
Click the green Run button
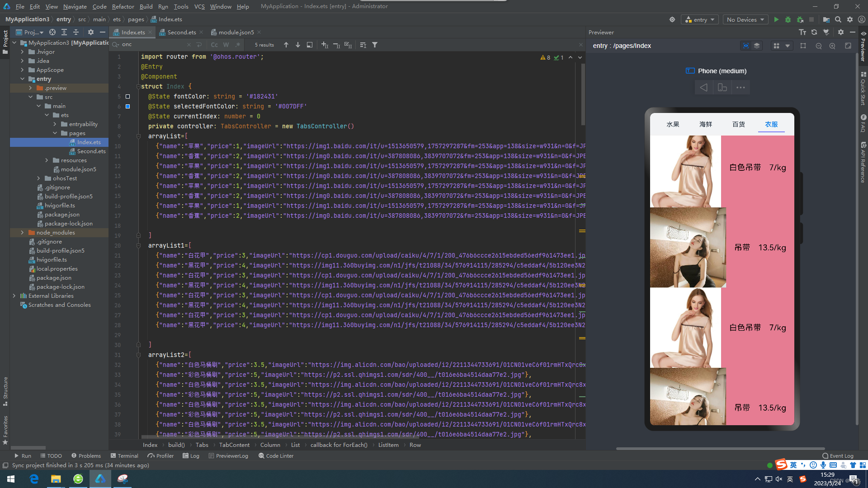click(776, 19)
